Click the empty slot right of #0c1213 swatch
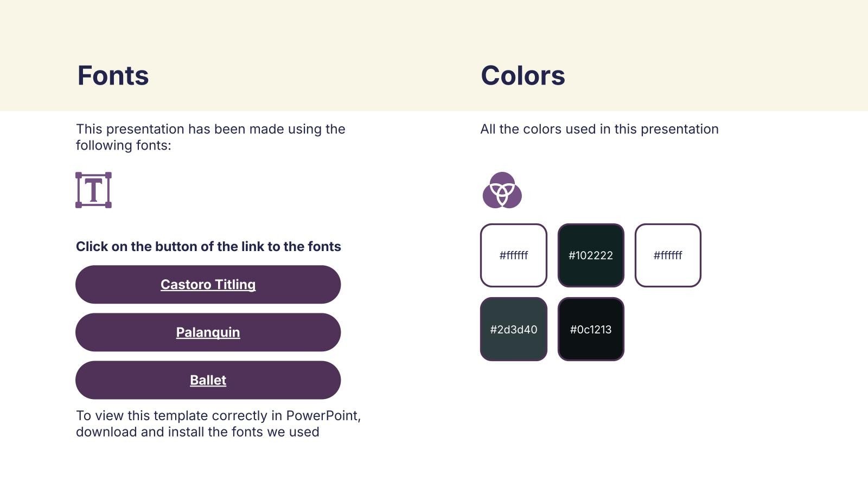 pos(668,329)
